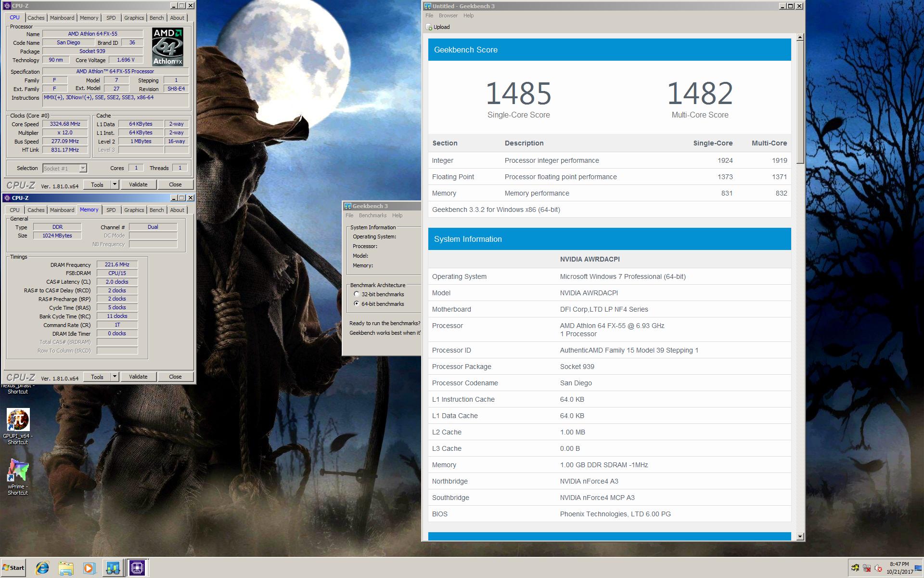This screenshot has height=578, width=924.
Task: Select the CPU-Z taskbar icon
Action: (137, 568)
